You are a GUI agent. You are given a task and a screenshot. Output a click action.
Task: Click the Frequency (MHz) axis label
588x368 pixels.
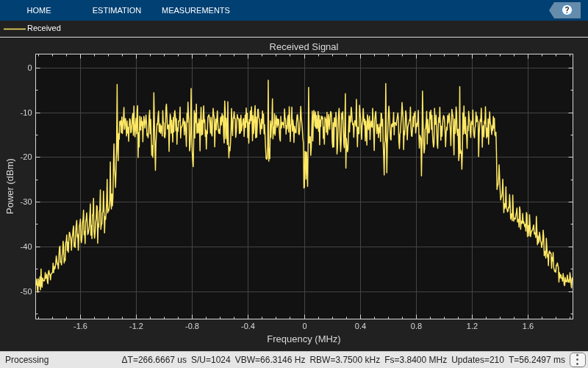[304, 339]
